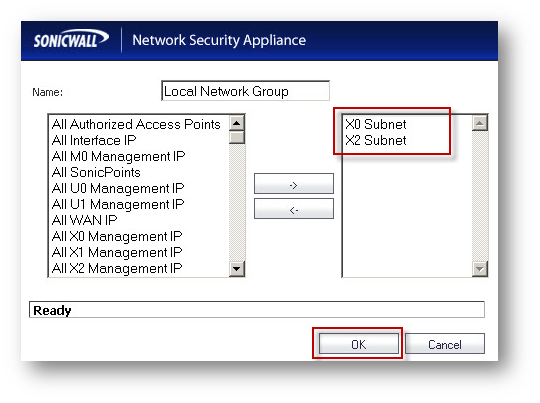
Task: Click the left list scrollbar thumb
Action: [x=237, y=137]
